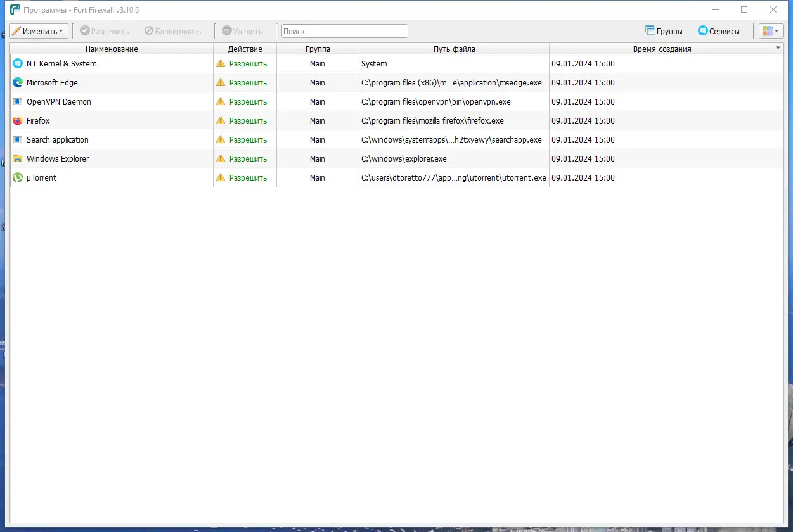
Task: Click Разрешить text in the Firefox row
Action: coord(248,121)
